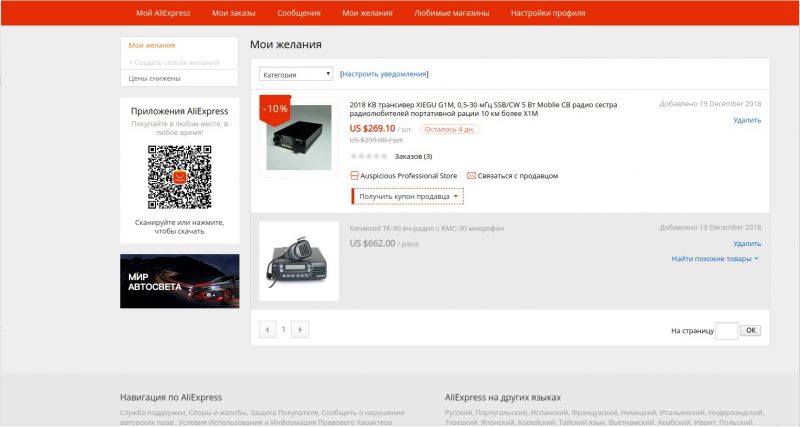The width and height of the screenshot is (800, 427).
Task: Open Auspicious Professional Store link
Action: pyautogui.click(x=409, y=176)
